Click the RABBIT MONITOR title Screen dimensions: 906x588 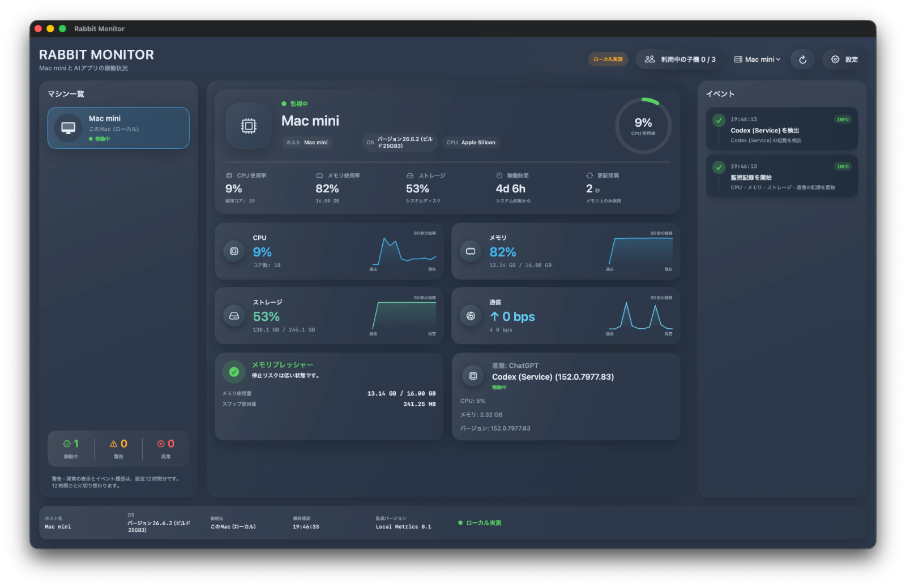96,55
